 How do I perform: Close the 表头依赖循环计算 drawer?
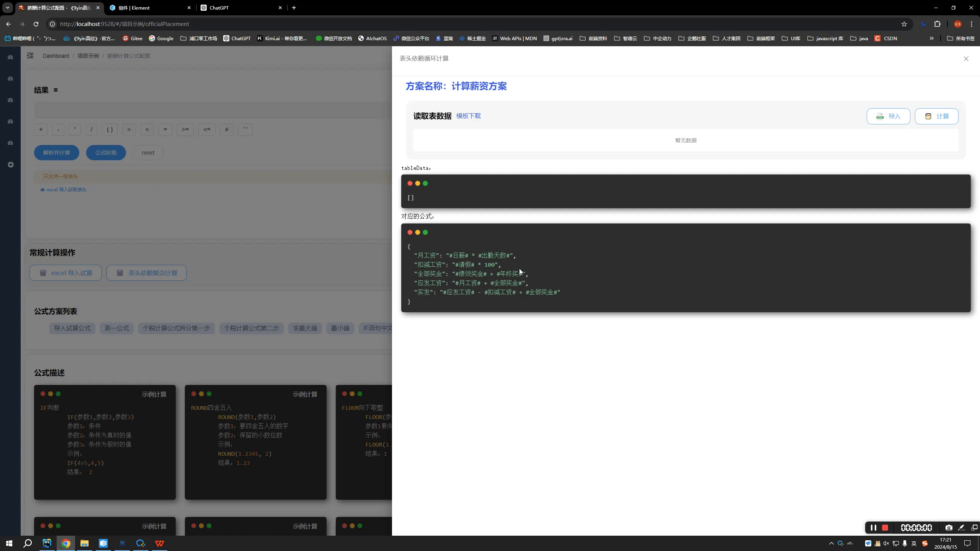pyautogui.click(x=966, y=59)
